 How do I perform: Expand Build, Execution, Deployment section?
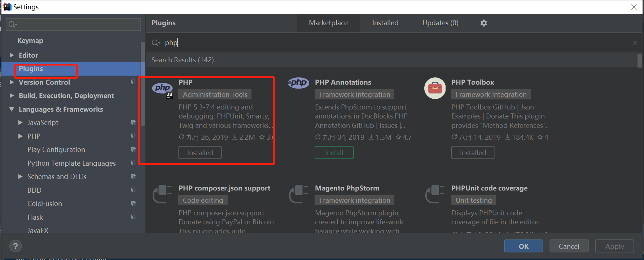(12, 95)
